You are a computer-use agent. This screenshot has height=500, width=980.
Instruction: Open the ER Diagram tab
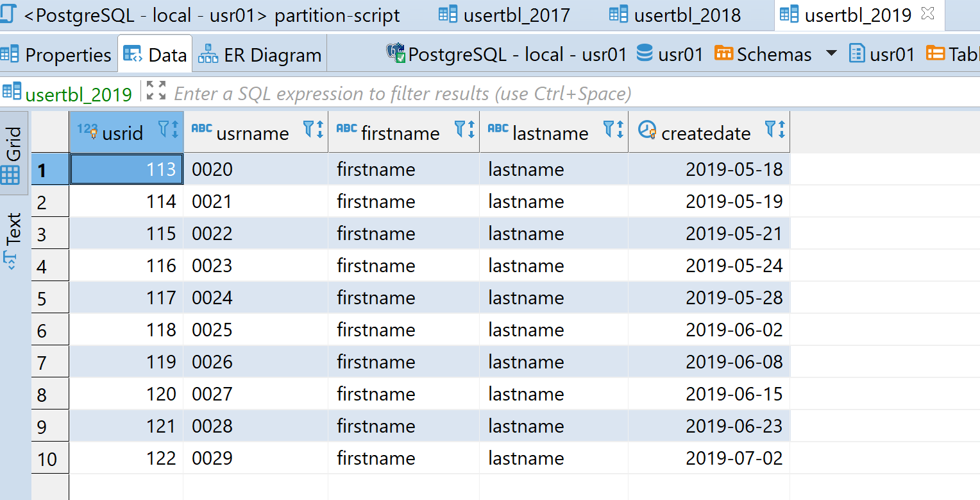[x=260, y=55]
